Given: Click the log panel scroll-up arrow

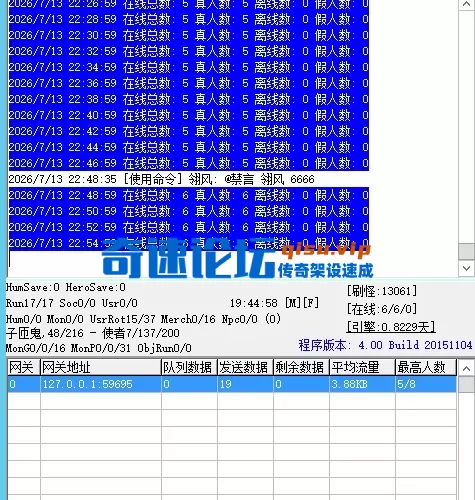Looking at the screenshot, I should click(466, 4).
